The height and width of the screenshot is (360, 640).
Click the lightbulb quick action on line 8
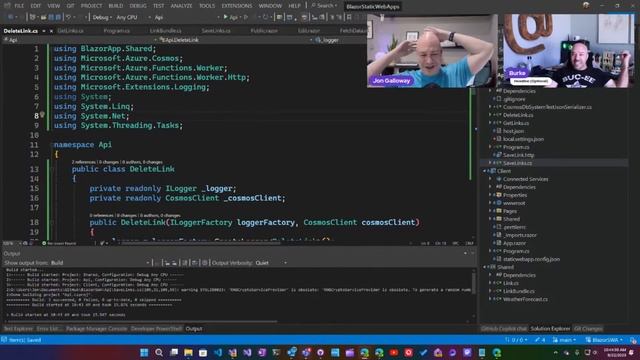(42, 115)
